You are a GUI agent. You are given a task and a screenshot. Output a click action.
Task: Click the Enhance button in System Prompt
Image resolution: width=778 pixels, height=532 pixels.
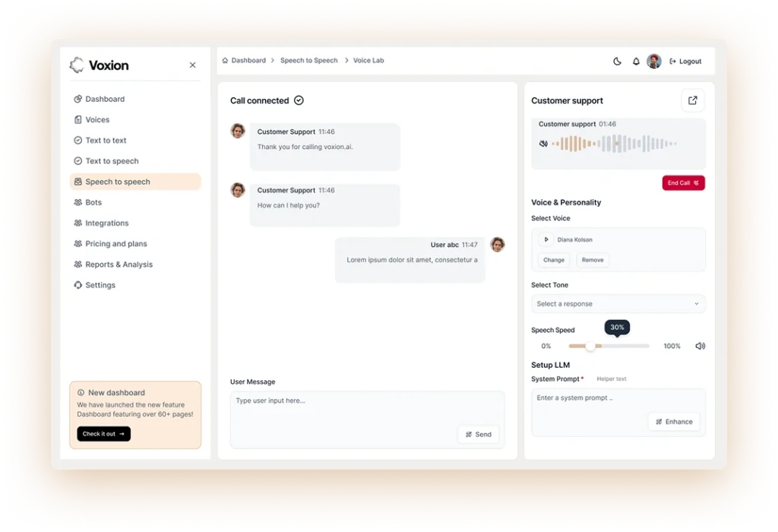[674, 421]
